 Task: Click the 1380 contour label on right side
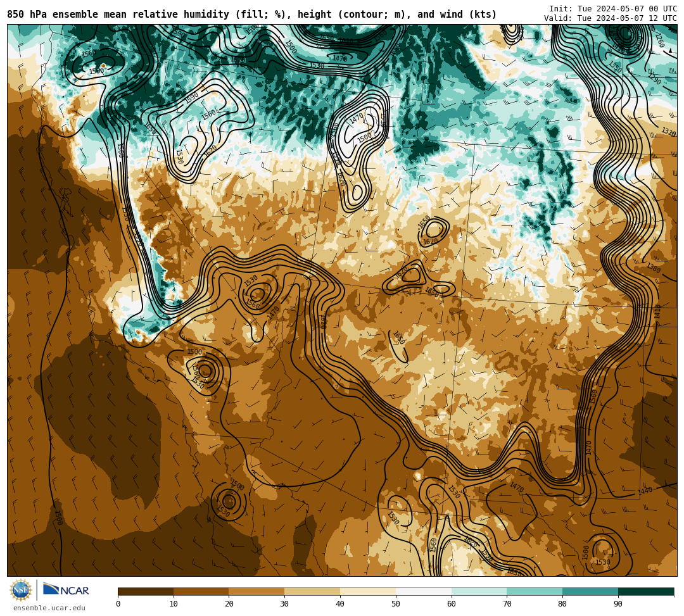coord(654,267)
